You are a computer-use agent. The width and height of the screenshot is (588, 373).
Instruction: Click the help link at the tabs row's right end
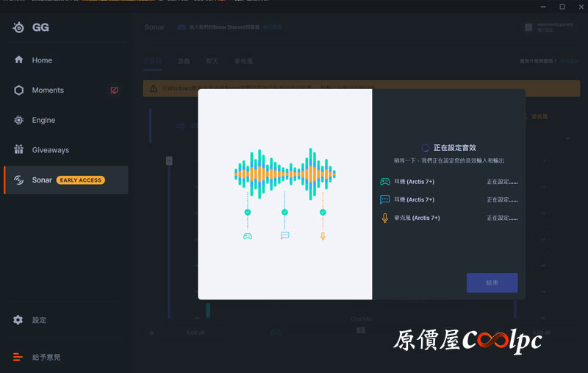pyautogui.click(x=569, y=61)
